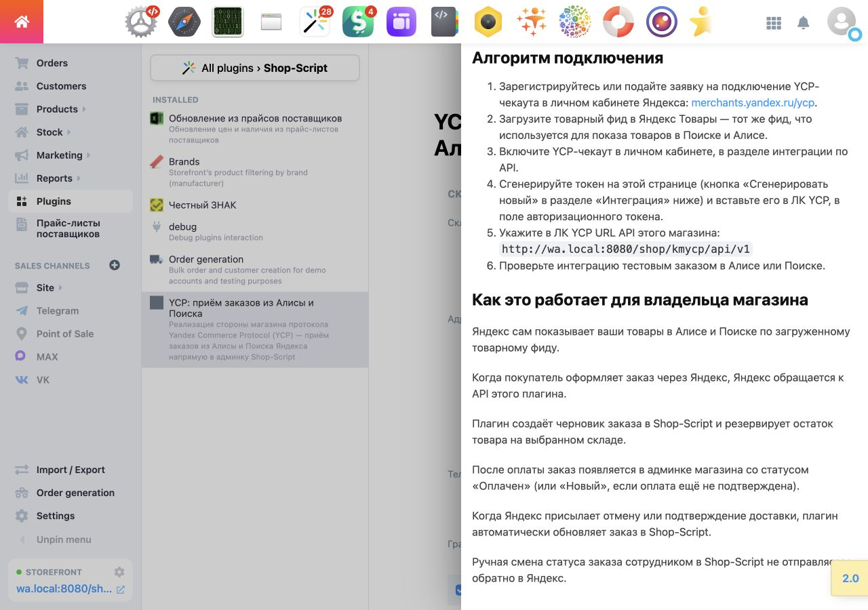Open the purple widgets app icon
Screen dimensions: 868x610
click(x=401, y=22)
